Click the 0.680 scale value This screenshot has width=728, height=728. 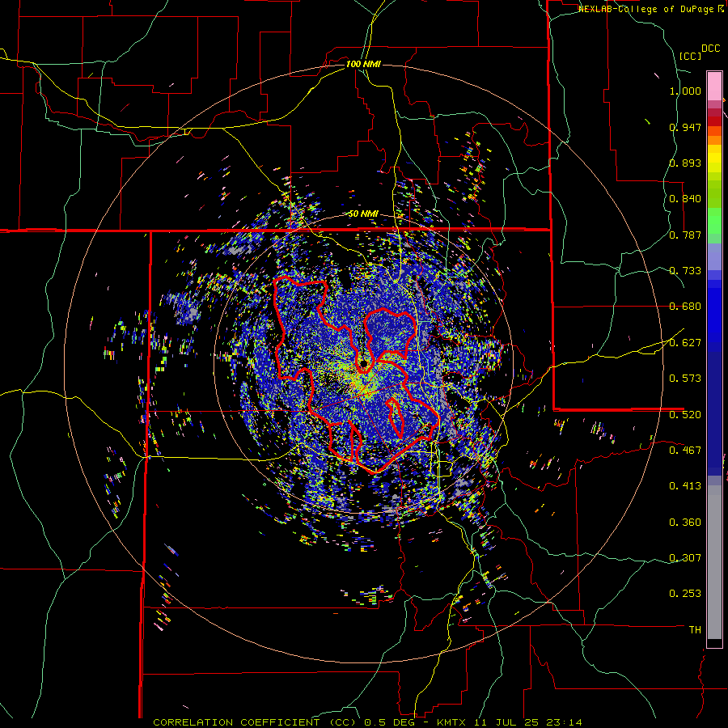pos(685,307)
